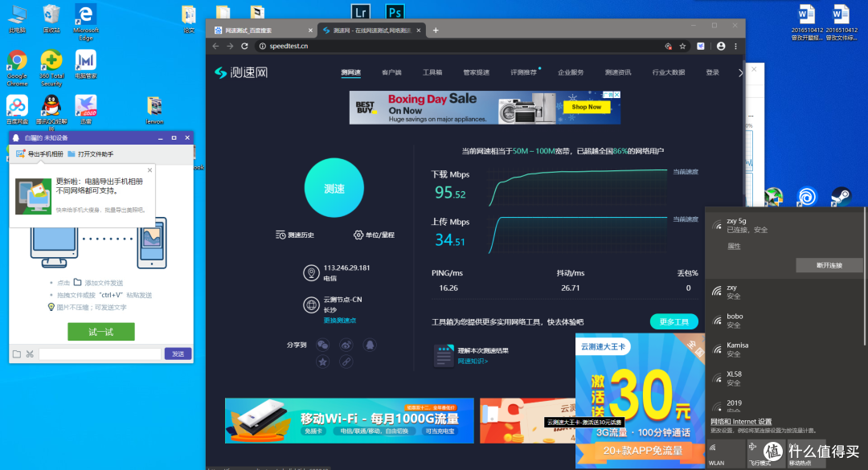Share result via WeChat icon
Screen dimensions: 868x470
point(323,345)
